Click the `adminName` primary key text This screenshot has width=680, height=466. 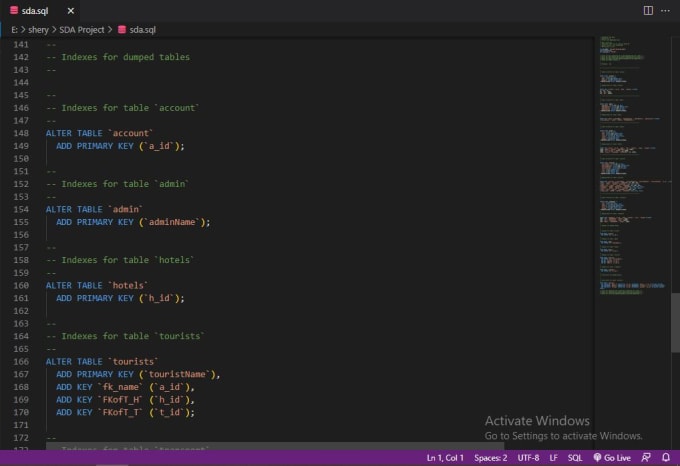[x=172, y=222]
